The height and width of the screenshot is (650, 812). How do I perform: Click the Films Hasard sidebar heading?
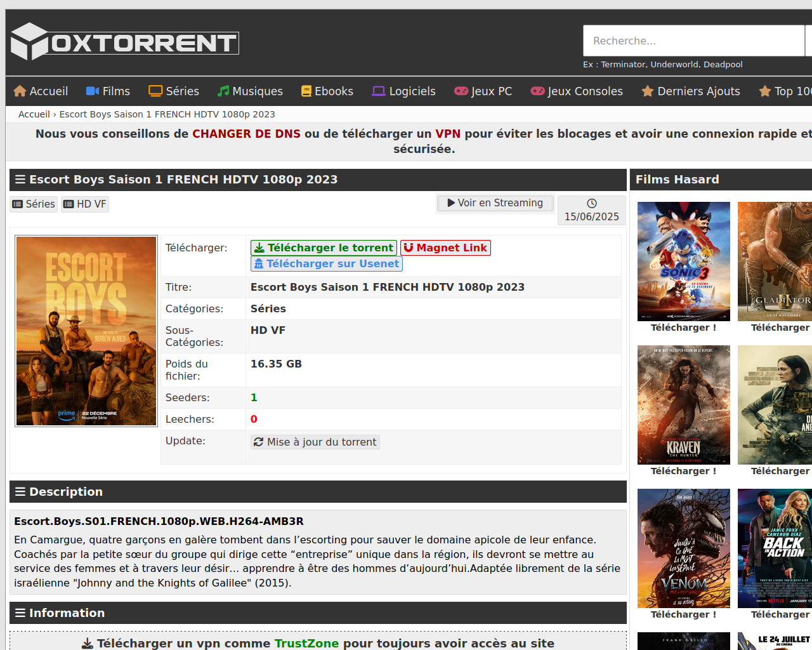click(x=678, y=179)
